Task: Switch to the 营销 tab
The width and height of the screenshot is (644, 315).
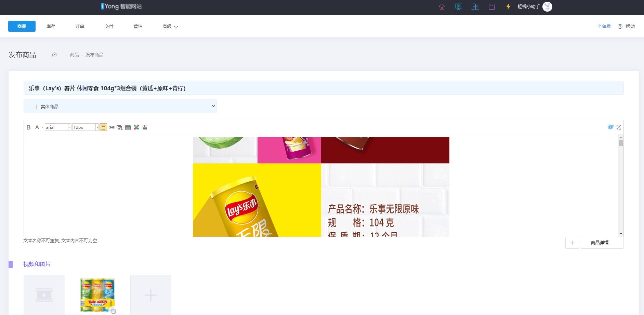Action: 138,26
